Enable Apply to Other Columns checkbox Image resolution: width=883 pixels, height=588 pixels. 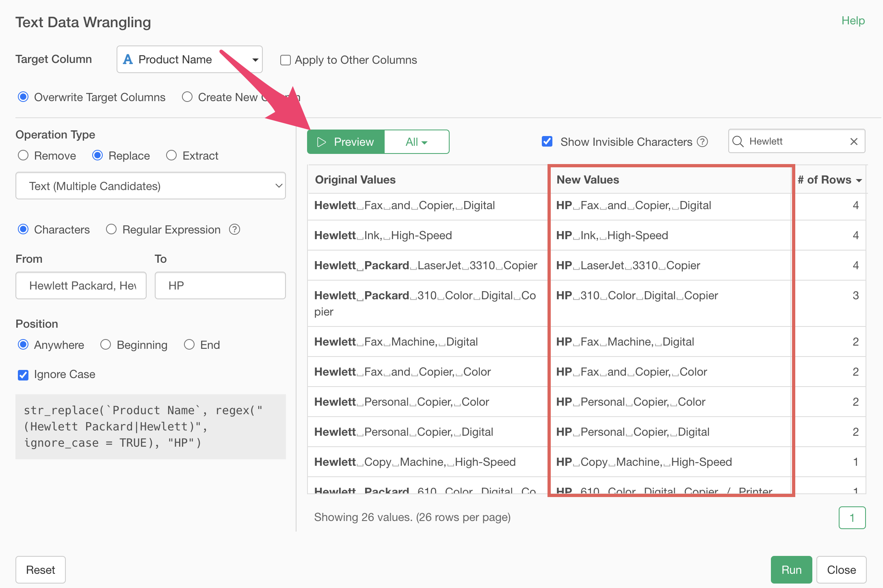[286, 60]
